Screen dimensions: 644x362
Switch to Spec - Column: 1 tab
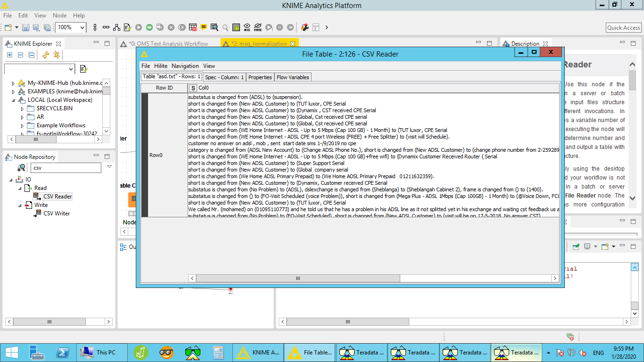224,77
